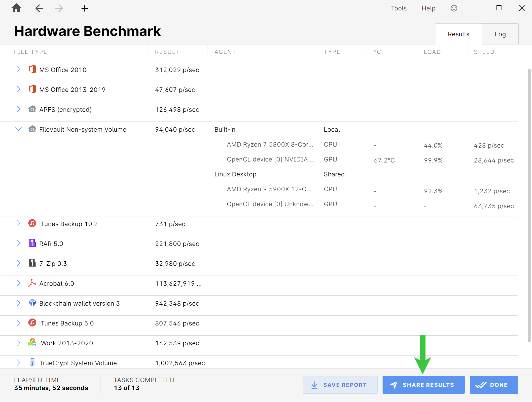Click the 7-Zip 0.3 archive icon

pyautogui.click(x=32, y=263)
